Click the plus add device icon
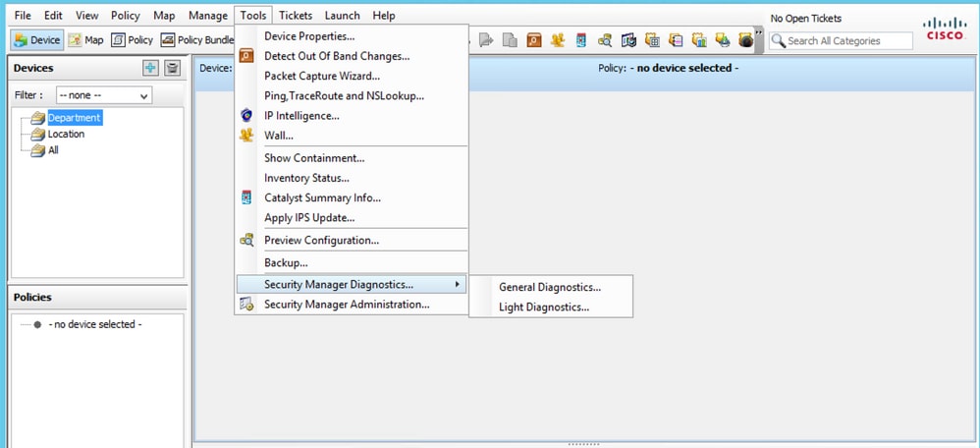The height and width of the screenshot is (448, 980). [x=150, y=68]
